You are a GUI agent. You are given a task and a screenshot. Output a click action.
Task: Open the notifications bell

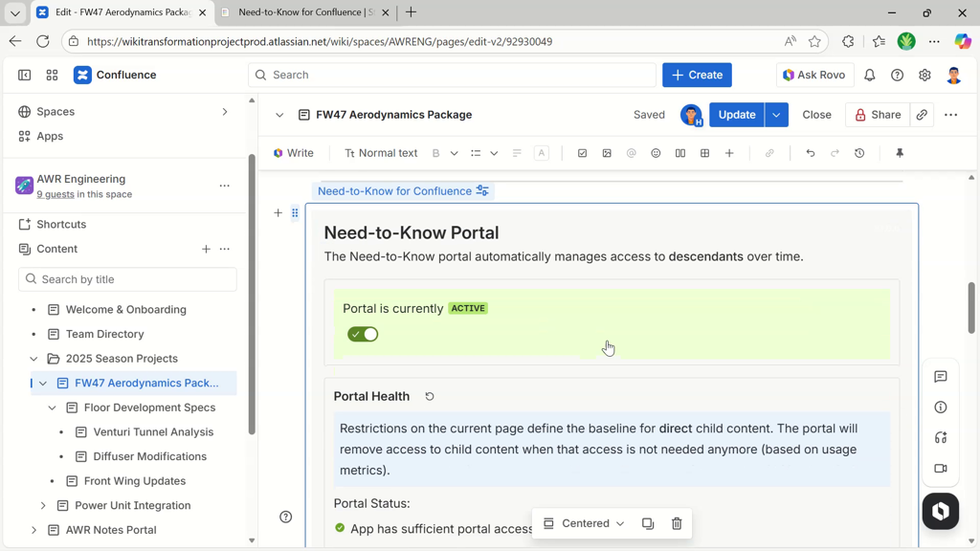tap(870, 75)
